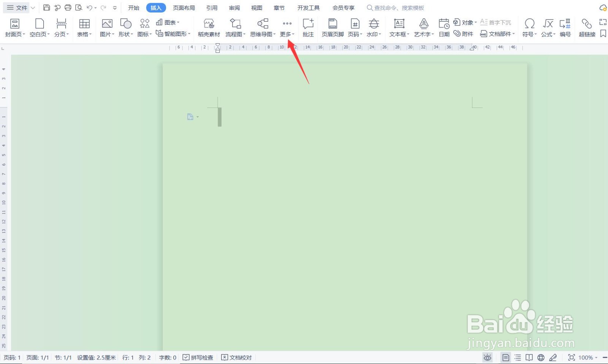Open header and footer (页眉页脚)
The image size is (608, 364).
tap(332, 28)
